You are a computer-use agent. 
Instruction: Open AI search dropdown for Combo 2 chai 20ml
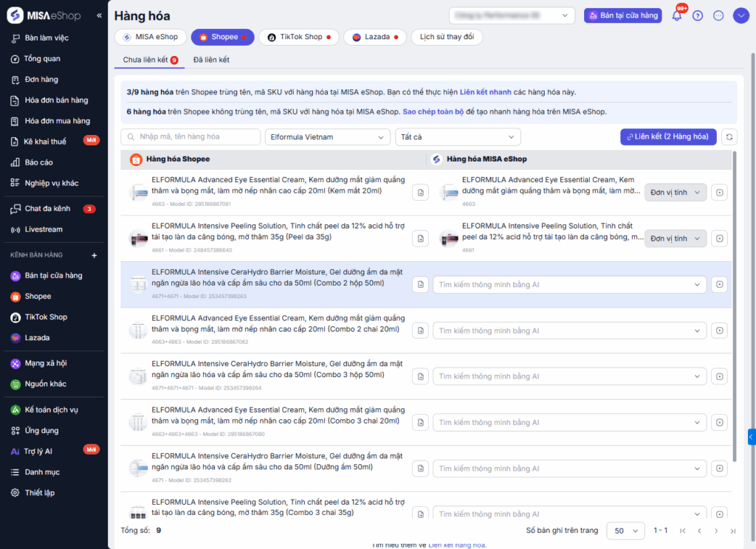[x=569, y=331]
